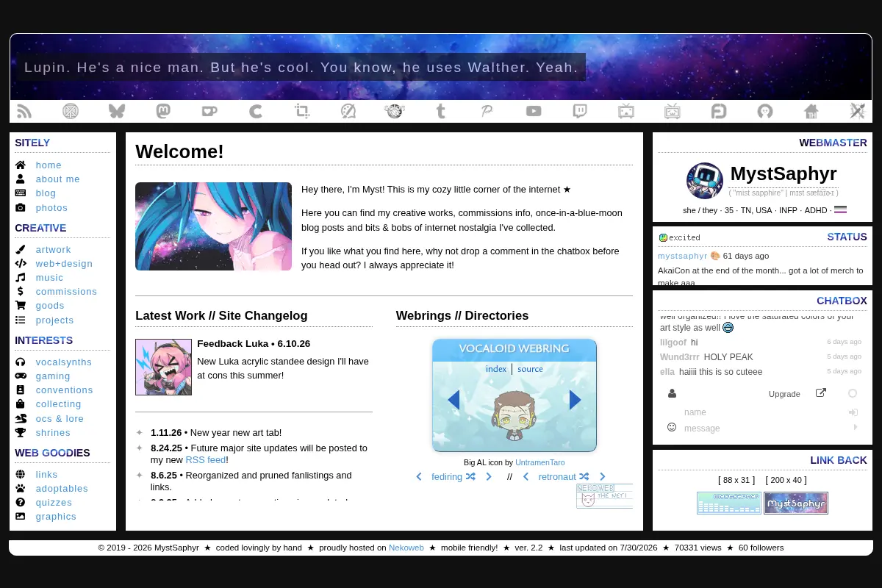Image resolution: width=882 pixels, height=588 pixels.
Task: Visit the YouTube channel icon
Action: tap(534, 111)
